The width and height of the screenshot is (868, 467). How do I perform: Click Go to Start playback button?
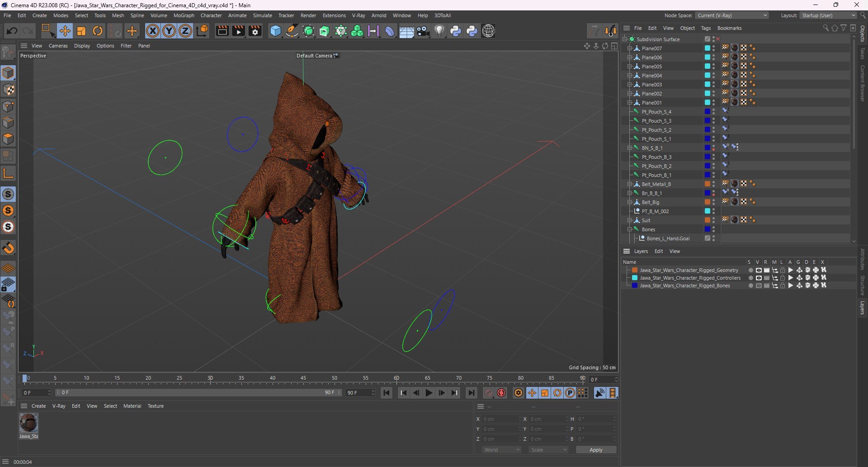click(387, 393)
